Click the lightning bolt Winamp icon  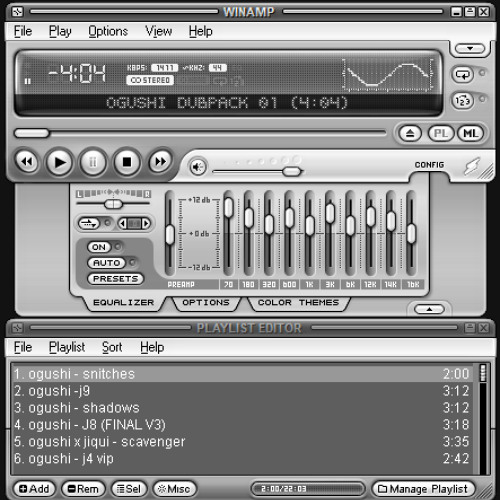click(x=472, y=166)
